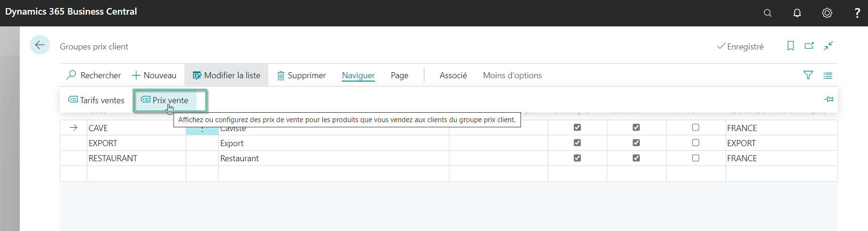Open page in new window
This screenshot has width=868, height=231.
click(x=809, y=46)
